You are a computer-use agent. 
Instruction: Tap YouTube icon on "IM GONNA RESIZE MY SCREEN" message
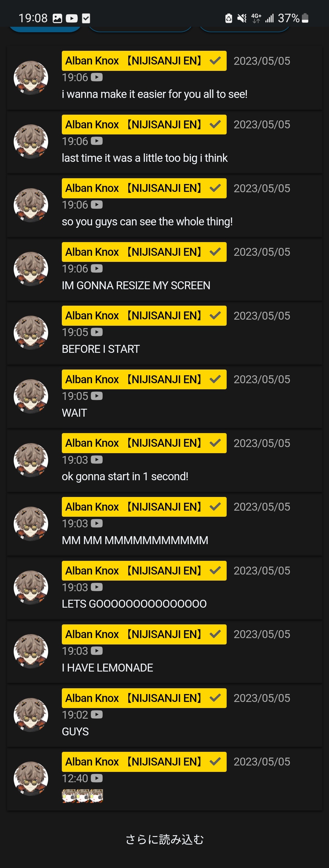coord(97,269)
